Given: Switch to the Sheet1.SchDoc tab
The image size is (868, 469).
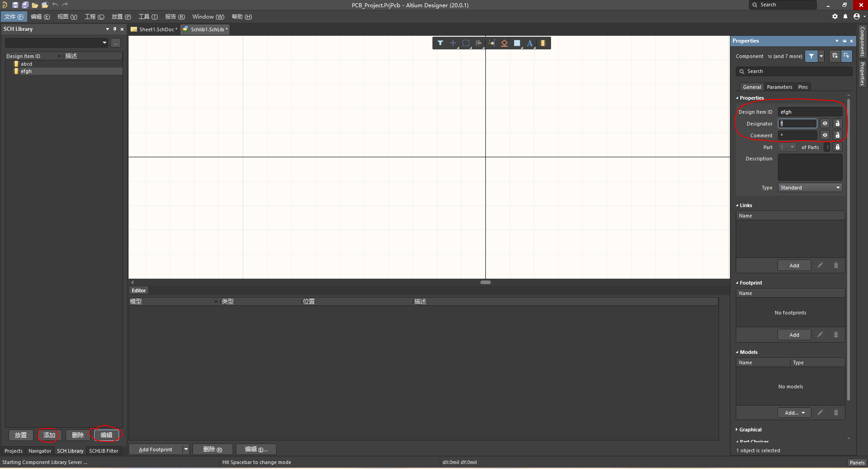Looking at the screenshot, I should [155, 29].
